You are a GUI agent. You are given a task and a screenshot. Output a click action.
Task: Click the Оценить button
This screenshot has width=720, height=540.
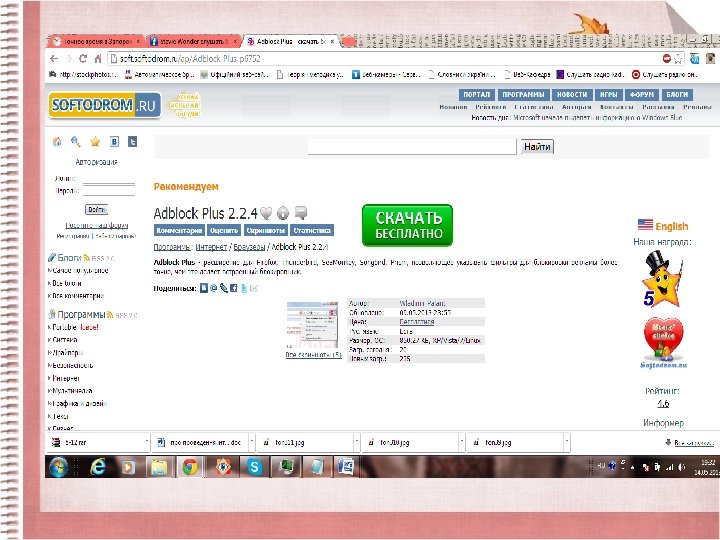click(224, 230)
